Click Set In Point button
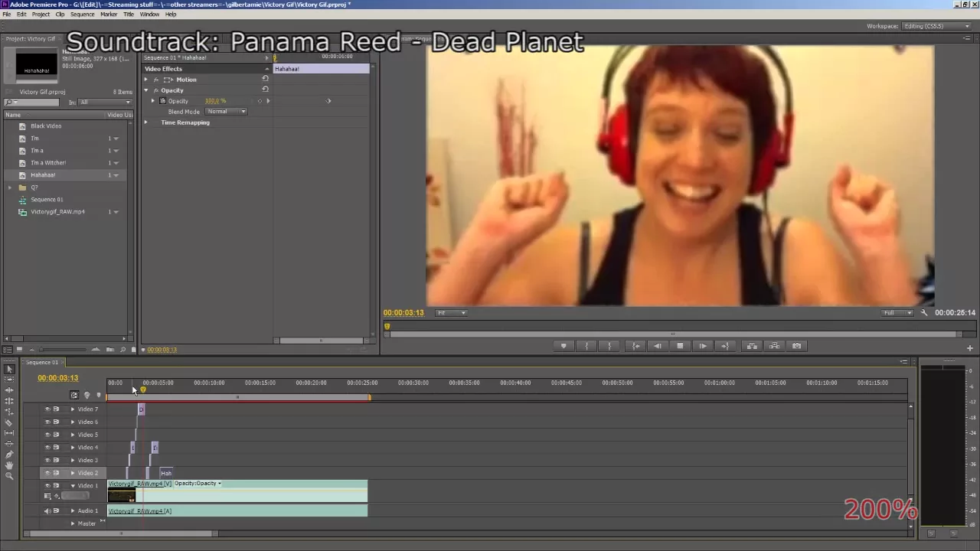This screenshot has width=980, height=551. click(586, 346)
